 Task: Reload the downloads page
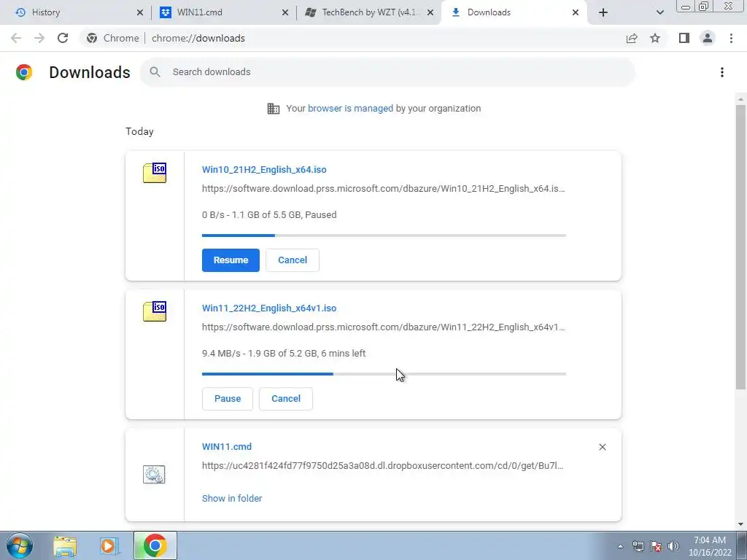coord(63,38)
